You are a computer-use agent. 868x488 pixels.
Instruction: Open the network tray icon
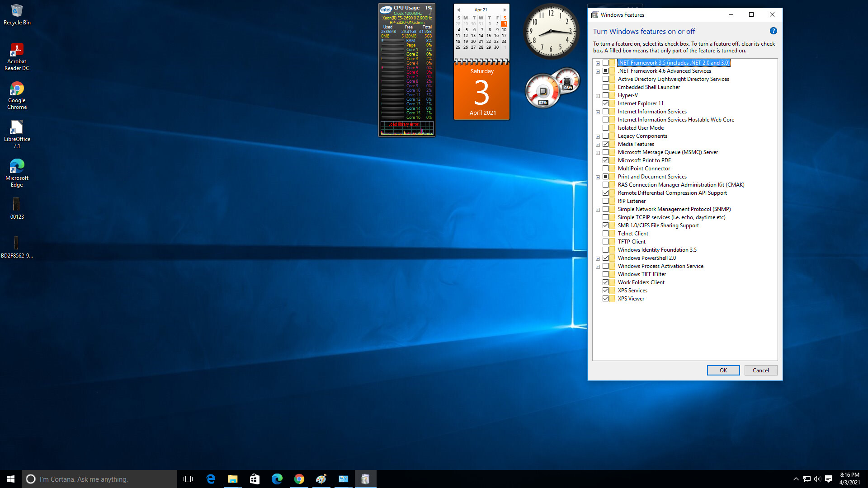pos(807,479)
